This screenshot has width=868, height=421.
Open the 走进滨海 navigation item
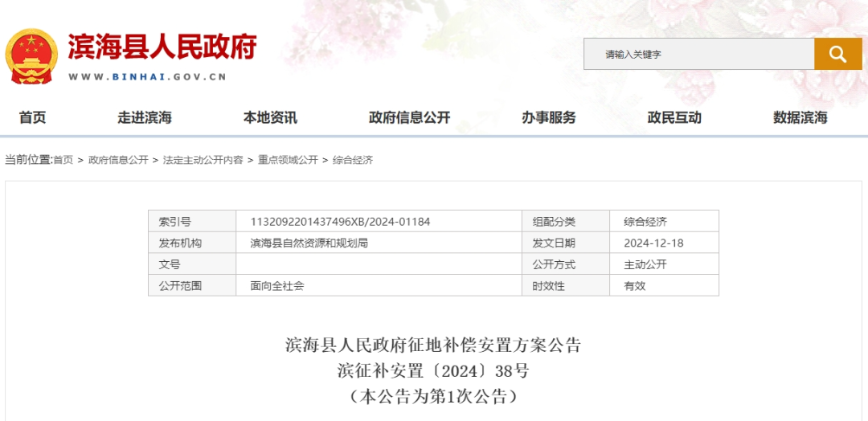tap(145, 117)
